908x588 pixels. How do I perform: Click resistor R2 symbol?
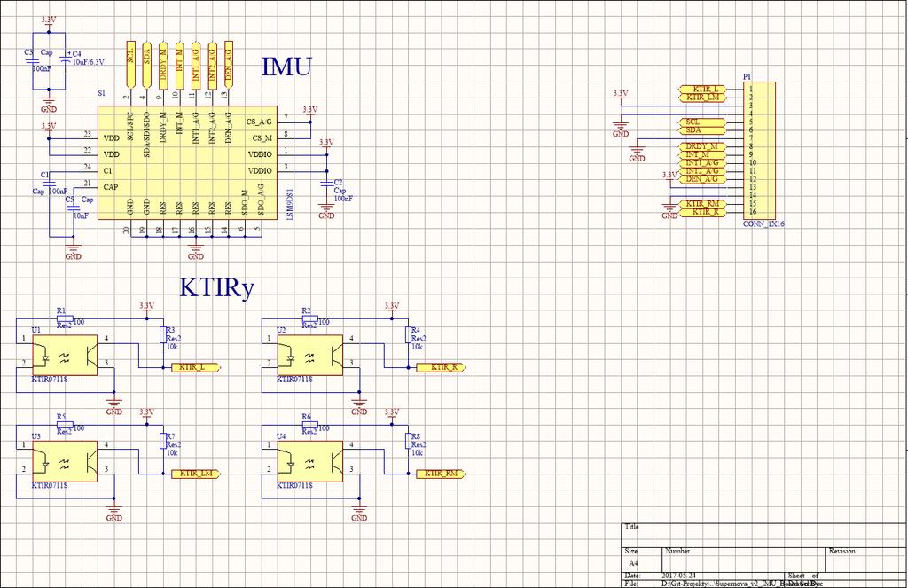(310, 318)
